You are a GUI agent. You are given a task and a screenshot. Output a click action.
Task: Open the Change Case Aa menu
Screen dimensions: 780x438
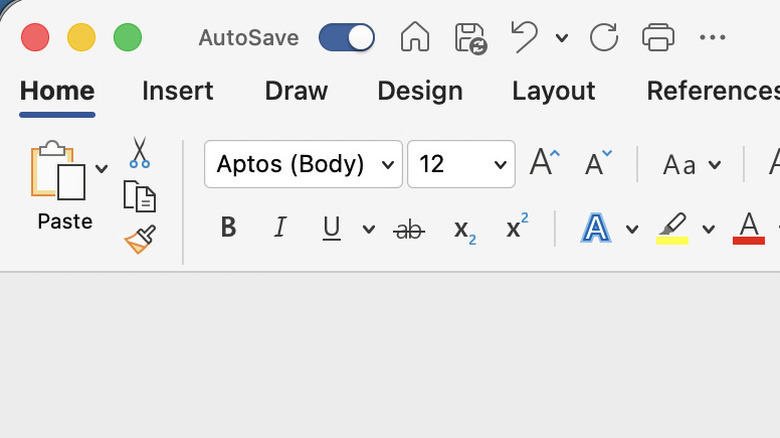[x=691, y=165]
